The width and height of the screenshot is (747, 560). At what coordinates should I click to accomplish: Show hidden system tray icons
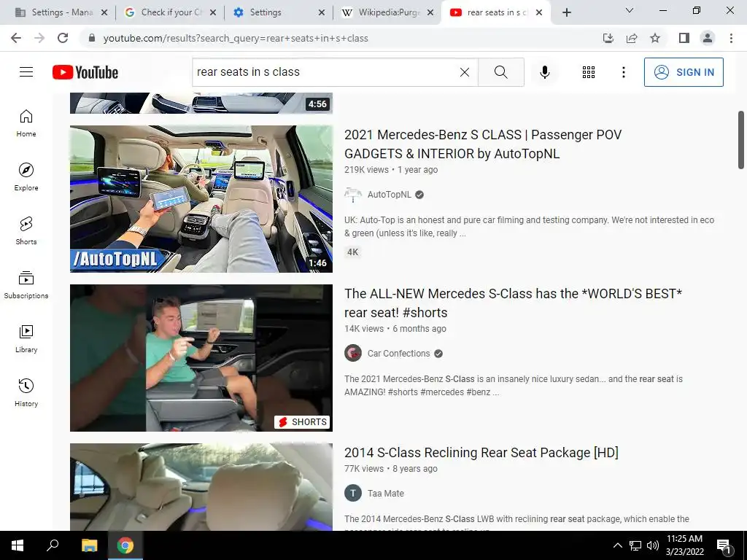coord(617,545)
